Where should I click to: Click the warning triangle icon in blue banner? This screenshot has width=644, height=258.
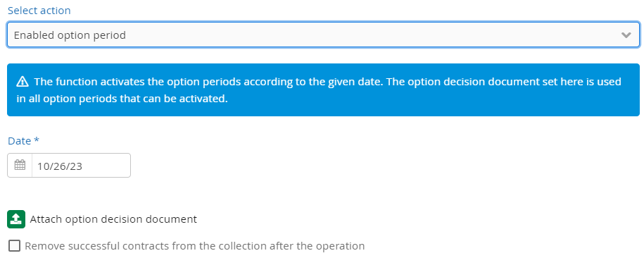pyautogui.click(x=23, y=82)
